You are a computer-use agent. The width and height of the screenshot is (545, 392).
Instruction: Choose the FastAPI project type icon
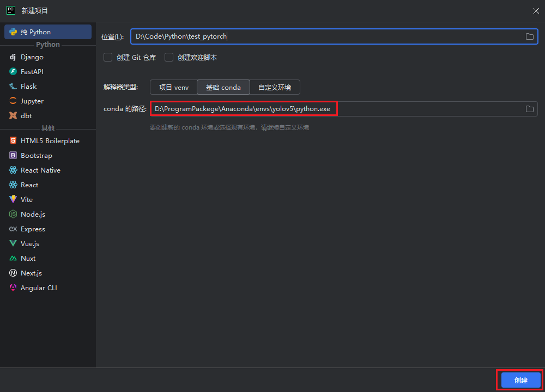coord(13,72)
